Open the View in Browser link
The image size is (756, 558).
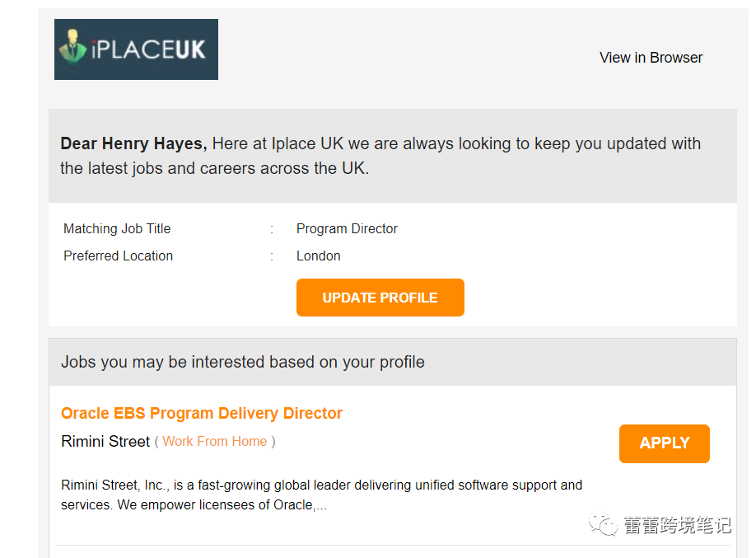(651, 58)
